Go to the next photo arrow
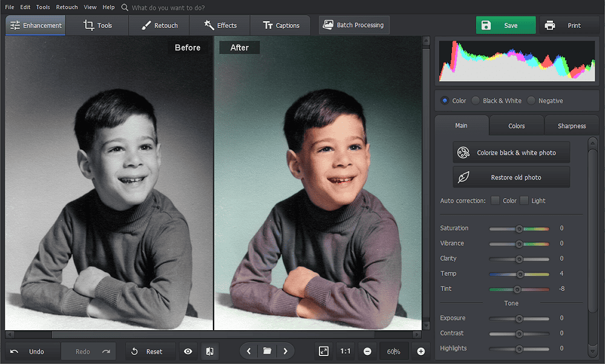The image size is (605, 364). click(285, 351)
